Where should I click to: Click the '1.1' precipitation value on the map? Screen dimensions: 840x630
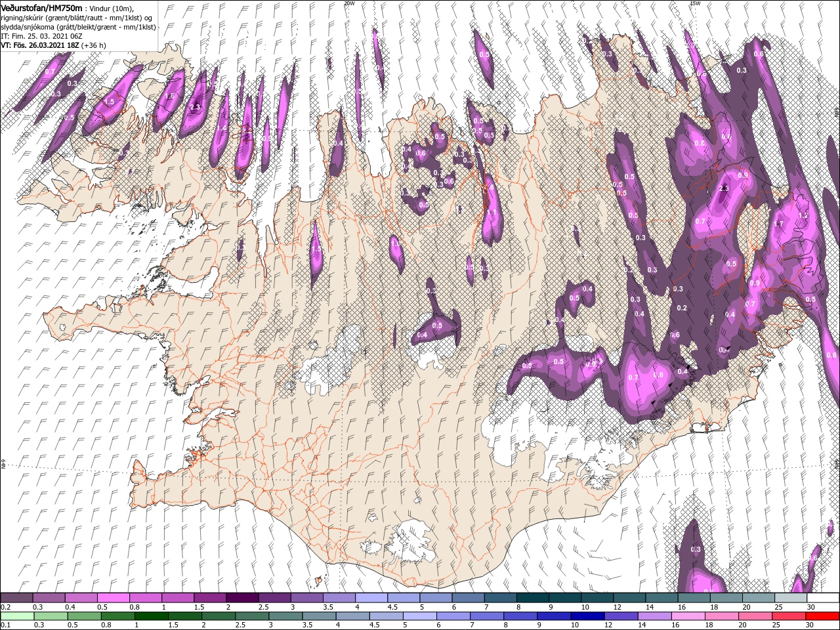[x=492, y=213]
